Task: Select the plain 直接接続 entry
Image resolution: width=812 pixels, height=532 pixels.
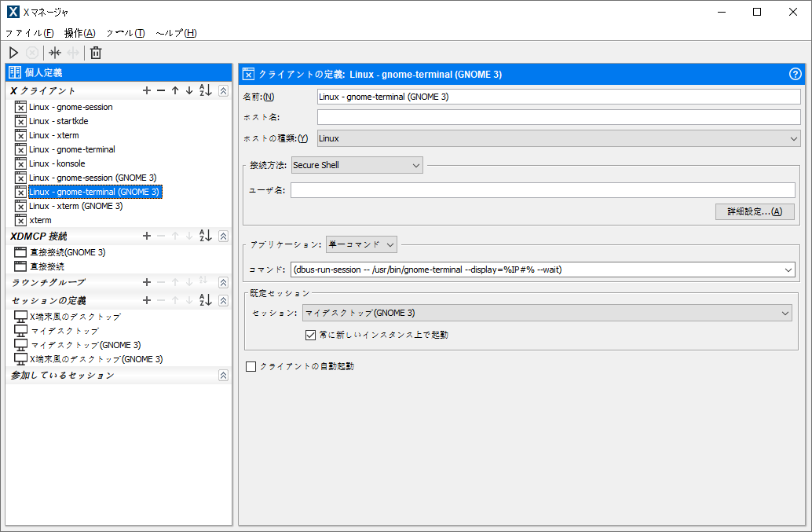Action: tap(47, 266)
